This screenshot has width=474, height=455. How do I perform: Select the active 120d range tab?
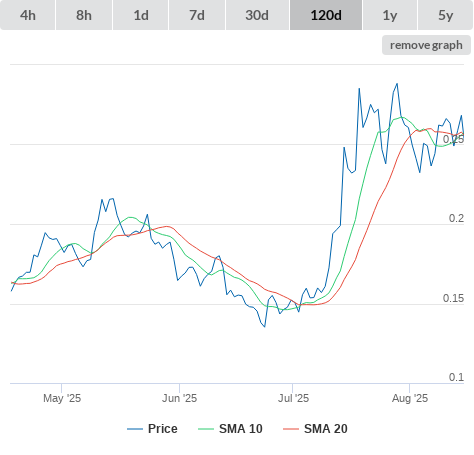(x=326, y=15)
